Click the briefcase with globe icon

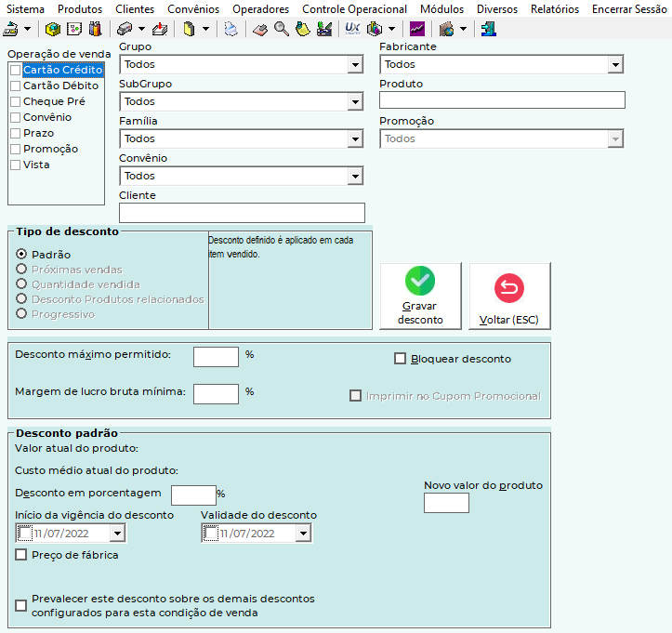pos(446,29)
